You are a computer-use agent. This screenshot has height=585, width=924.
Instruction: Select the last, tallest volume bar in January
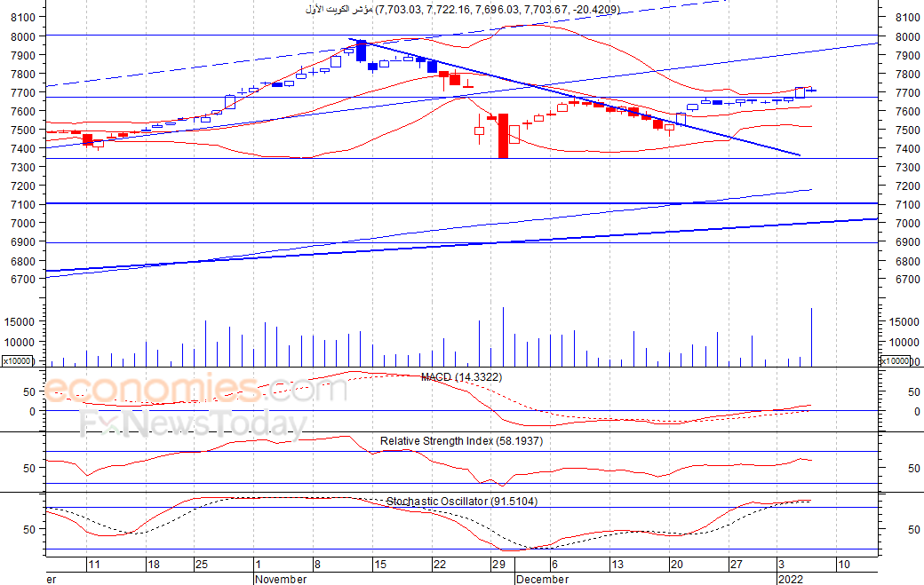[x=811, y=337]
